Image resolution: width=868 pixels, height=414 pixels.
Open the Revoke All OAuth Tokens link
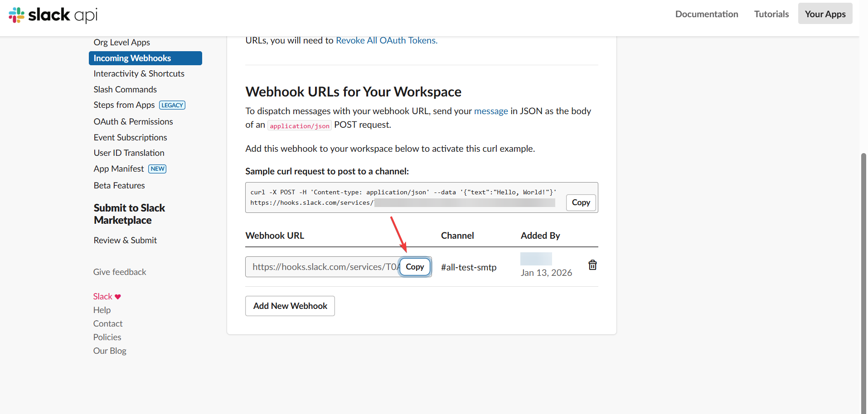(386, 40)
